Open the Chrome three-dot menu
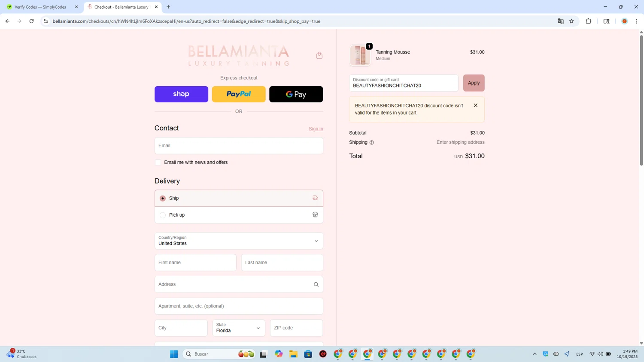The width and height of the screenshot is (644, 362). point(637,21)
